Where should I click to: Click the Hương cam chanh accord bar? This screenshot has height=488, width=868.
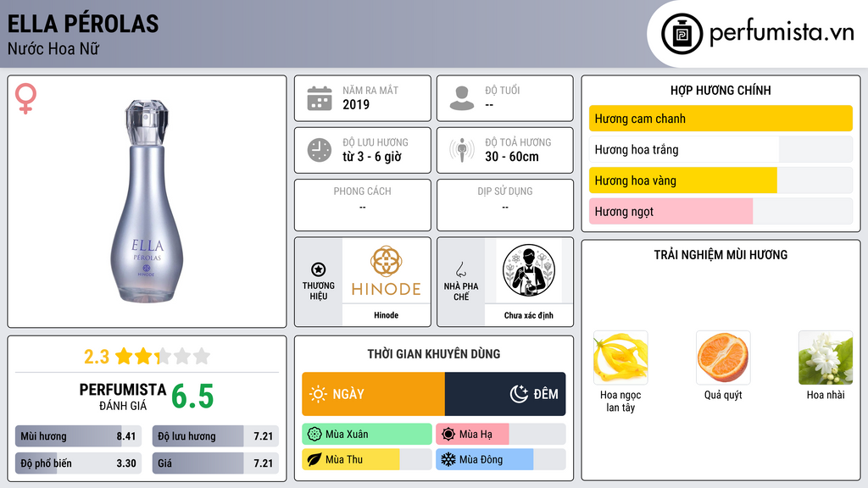pos(721,119)
